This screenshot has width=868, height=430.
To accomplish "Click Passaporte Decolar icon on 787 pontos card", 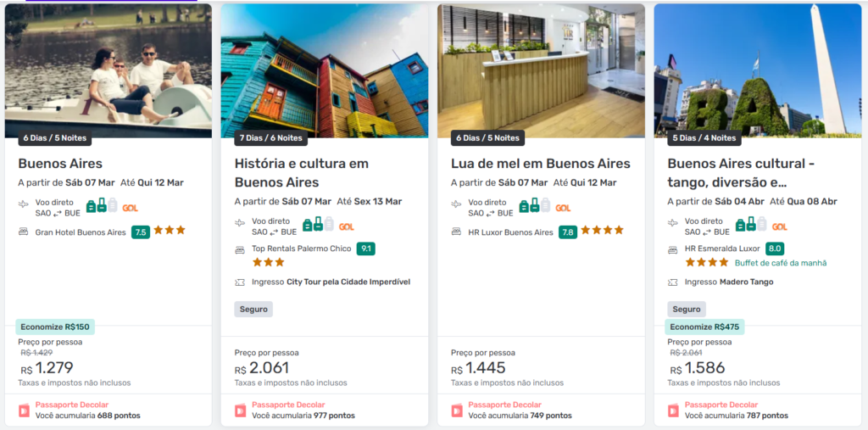I will pos(673,410).
